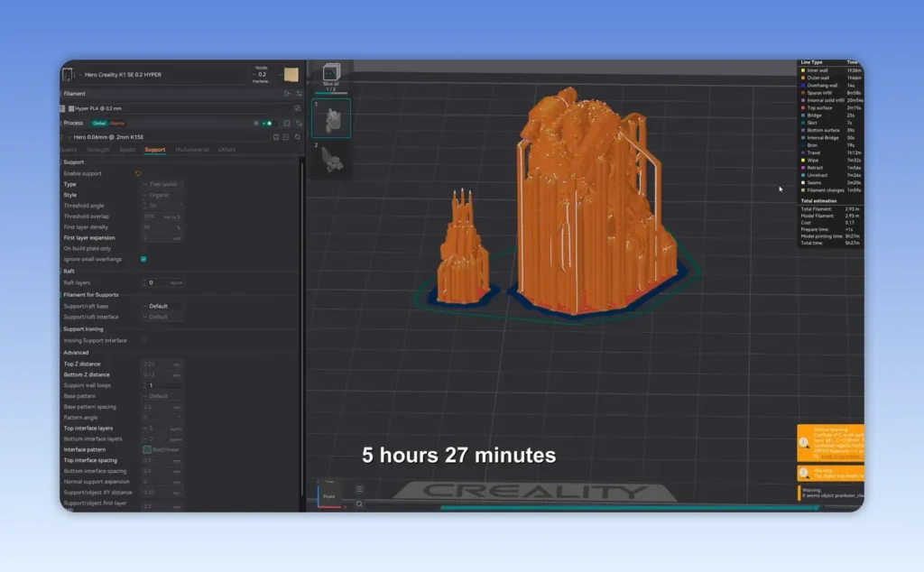Click the Serious warning notification icon
Screen dimensions: 924x572
804,443
